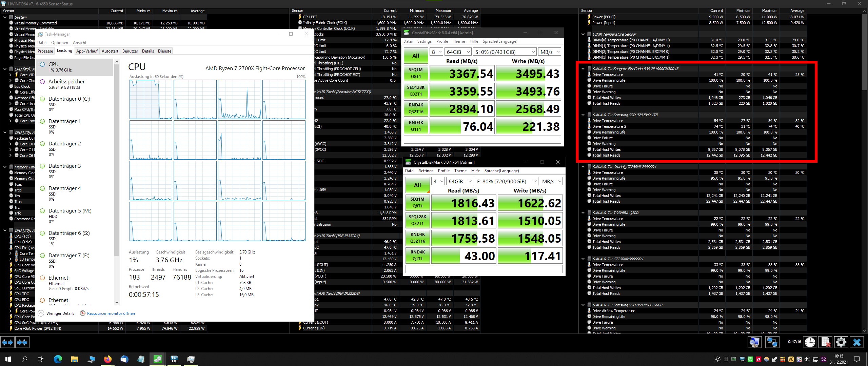Open Firefox from taskbar

click(x=108, y=359)
